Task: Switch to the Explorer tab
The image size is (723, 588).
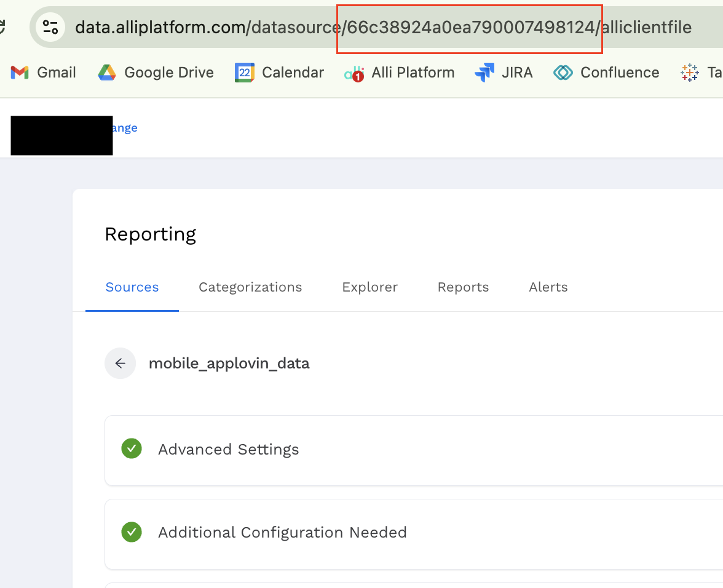Action: 369,287
